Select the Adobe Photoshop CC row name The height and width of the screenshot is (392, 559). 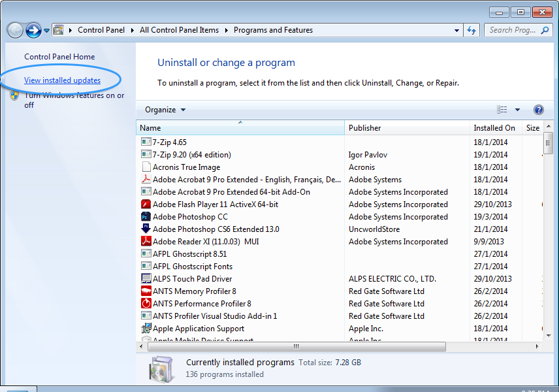(x=190, y=216)
